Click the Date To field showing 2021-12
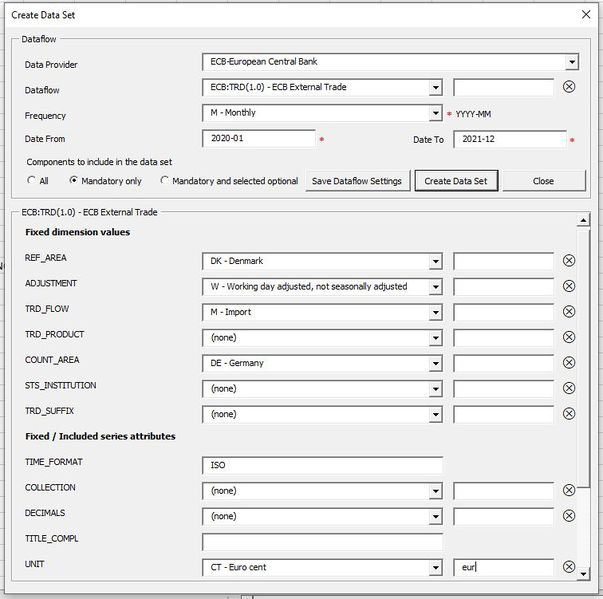The width and height of the screenshot is (603, 599). [x=510, y=139]
